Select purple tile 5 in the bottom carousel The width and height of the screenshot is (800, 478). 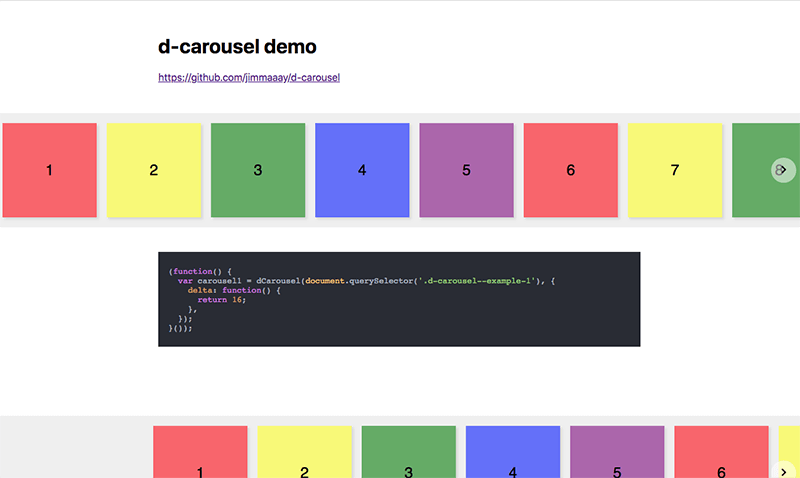(x=617, y=455)
